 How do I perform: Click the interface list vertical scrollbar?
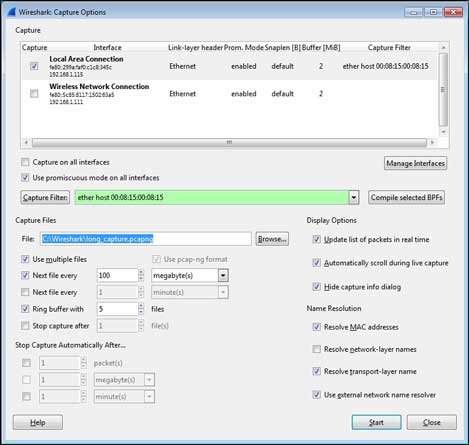(443, 89)
